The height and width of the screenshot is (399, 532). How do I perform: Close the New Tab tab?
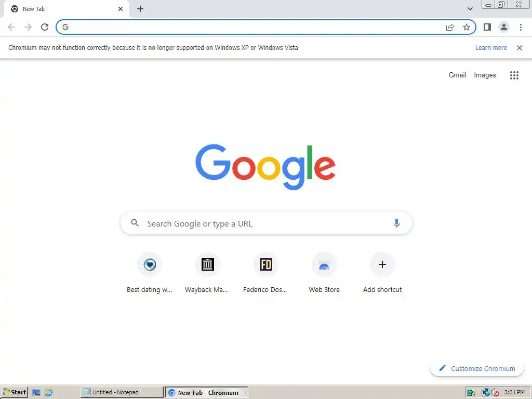[121, 9]
